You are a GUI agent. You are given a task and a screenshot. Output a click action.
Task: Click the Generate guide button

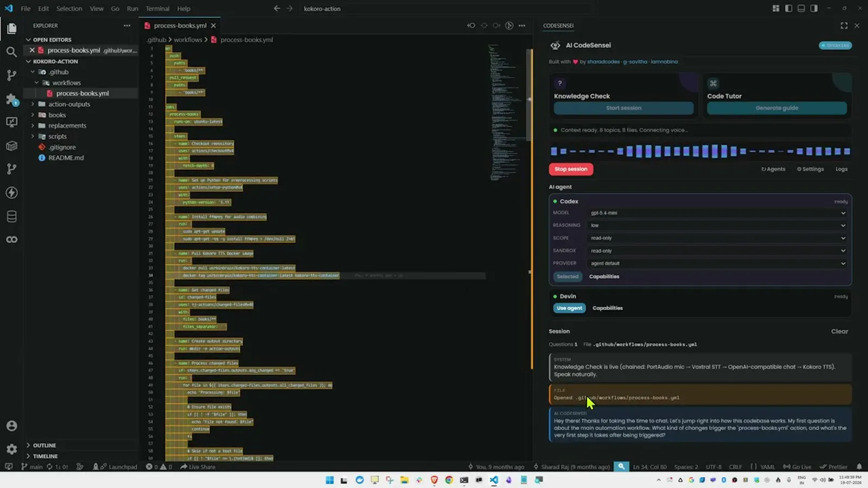pyautogui.click(x=777, y=108)
